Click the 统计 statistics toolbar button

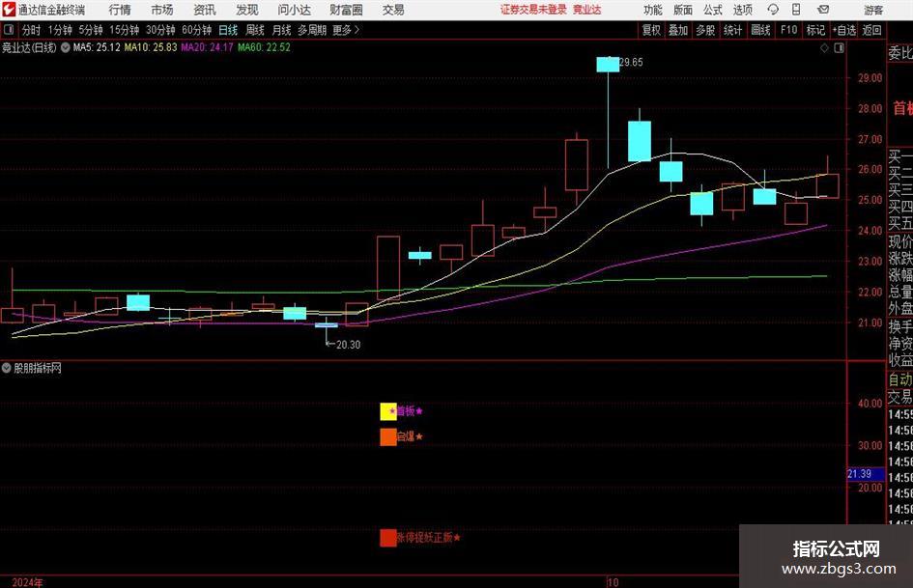[x=732, y=30]
